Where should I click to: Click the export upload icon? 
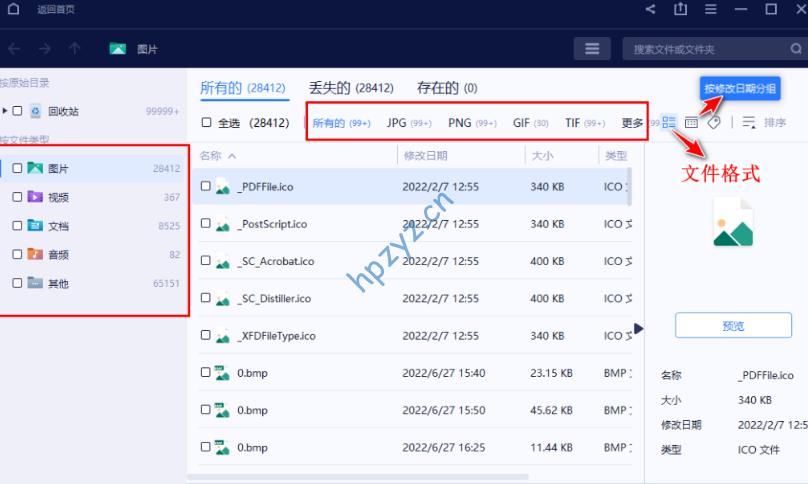click(681, 9)
